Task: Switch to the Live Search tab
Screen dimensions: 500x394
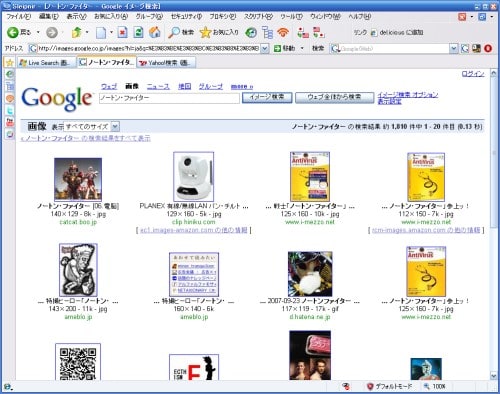Action: pyautogui.click(x=46, y=63)
